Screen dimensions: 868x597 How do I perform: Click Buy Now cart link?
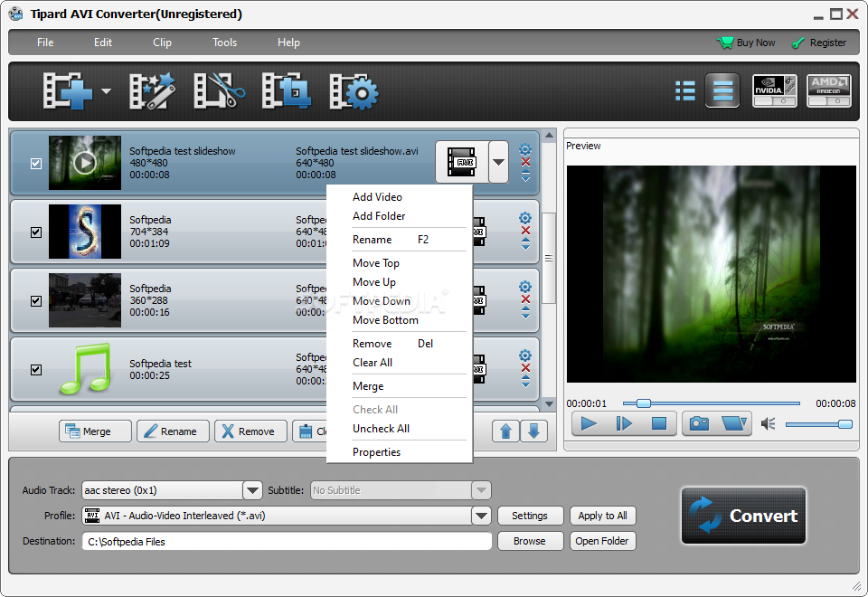click(746, 43)
